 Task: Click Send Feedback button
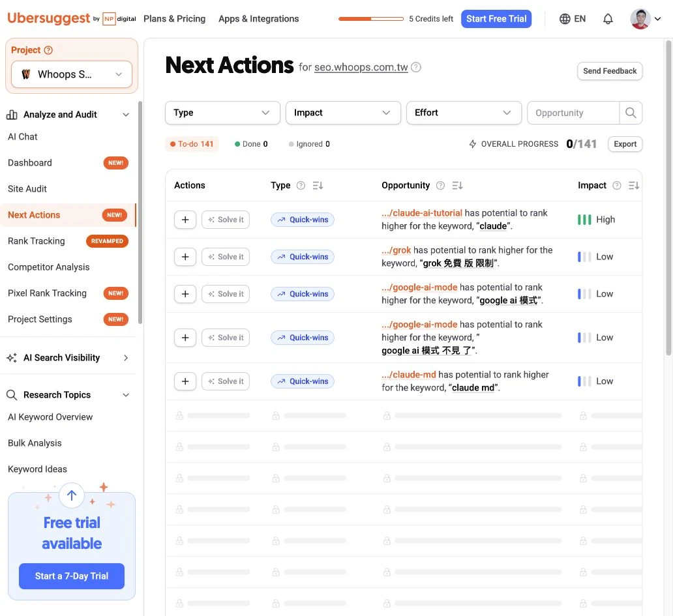click(x=610, y=71)
